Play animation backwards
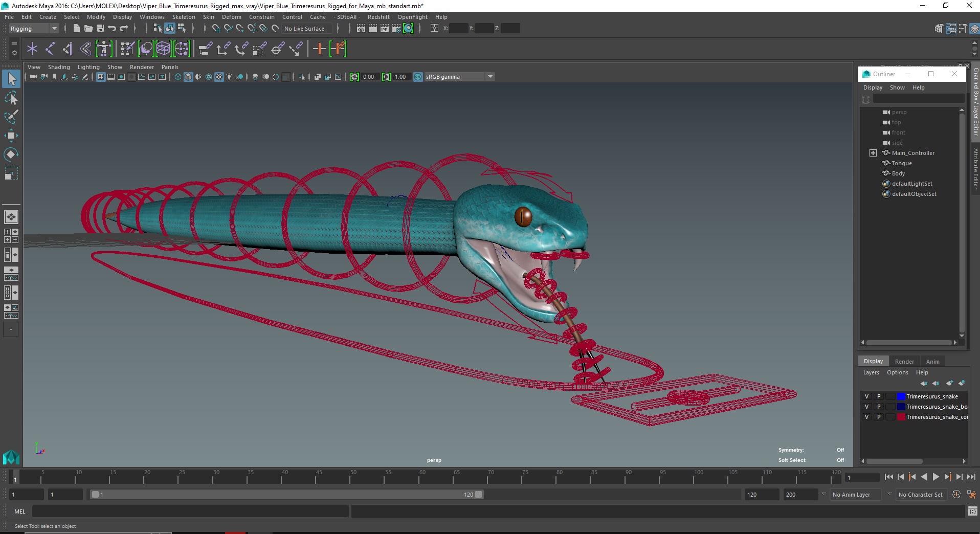The height and width of the screenshot is (534, 980). (924, 477)
